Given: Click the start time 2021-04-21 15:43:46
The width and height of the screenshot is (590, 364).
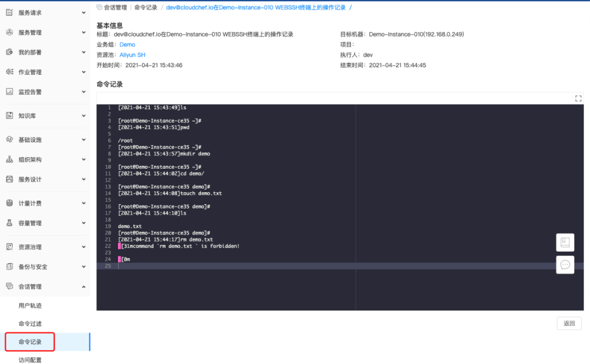Looking at the screenshot, I should pyautogui.click(x=154, y=65).
